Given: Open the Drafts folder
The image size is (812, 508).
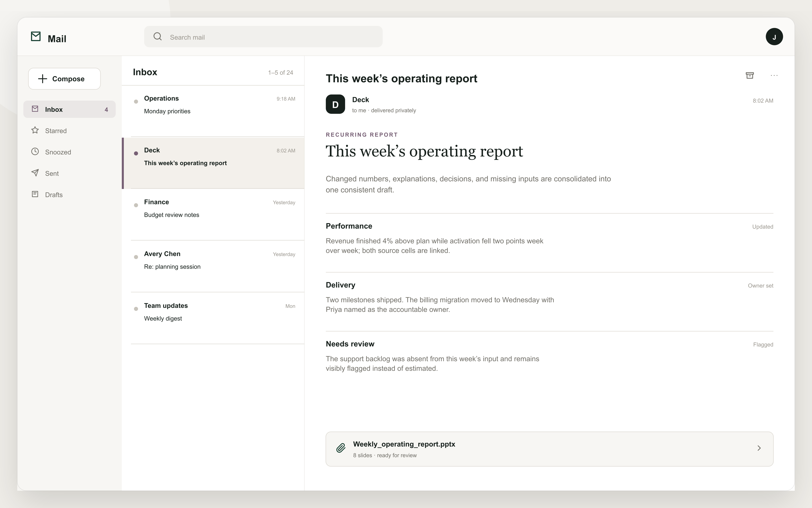Looking at the screenshot, I should pyautogui.click(x=69, y=194).
